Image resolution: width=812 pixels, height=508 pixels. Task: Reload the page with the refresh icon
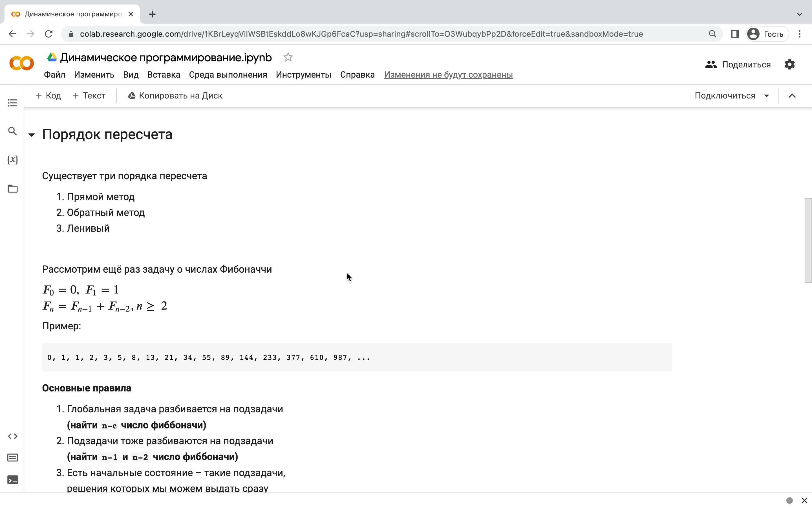point(49,34)
